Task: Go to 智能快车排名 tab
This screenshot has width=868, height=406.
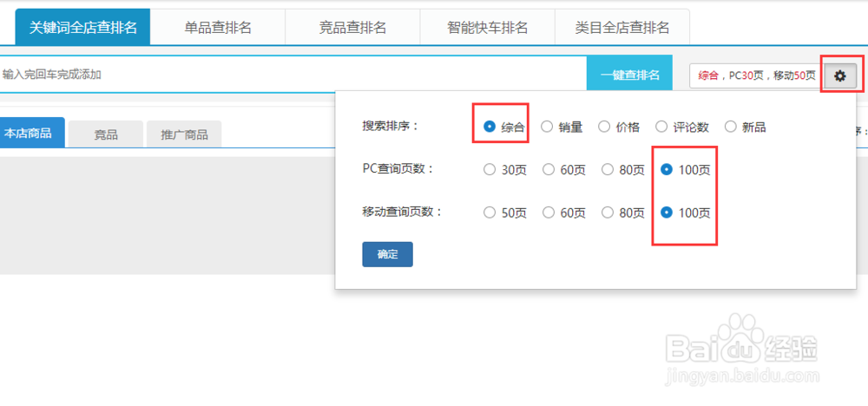Action: pos(487,27)
